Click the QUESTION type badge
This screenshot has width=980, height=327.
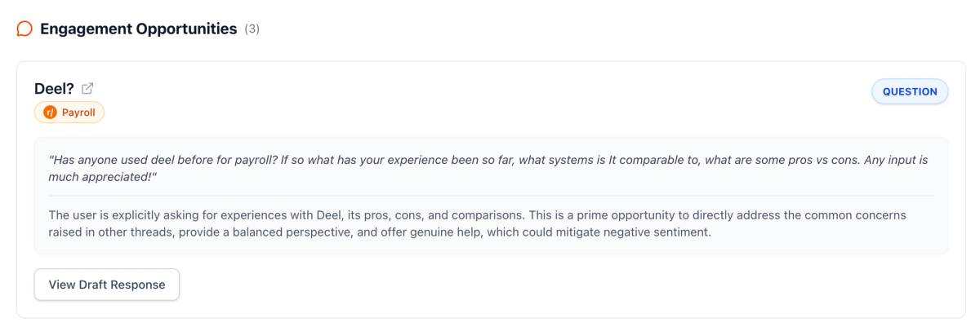pos(910,92)
